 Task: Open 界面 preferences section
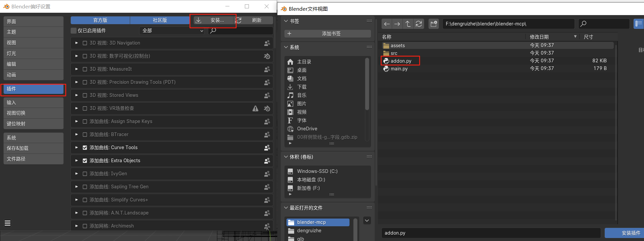coord(34,21)
